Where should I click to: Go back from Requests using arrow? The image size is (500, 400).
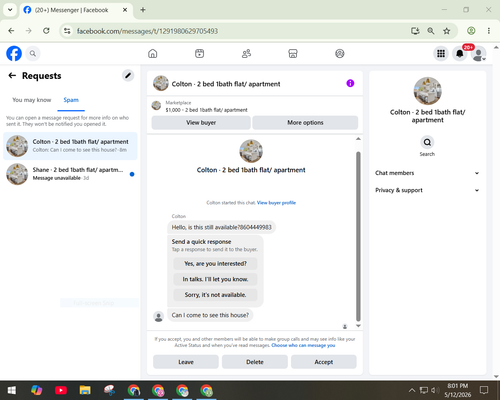(12, 76)
